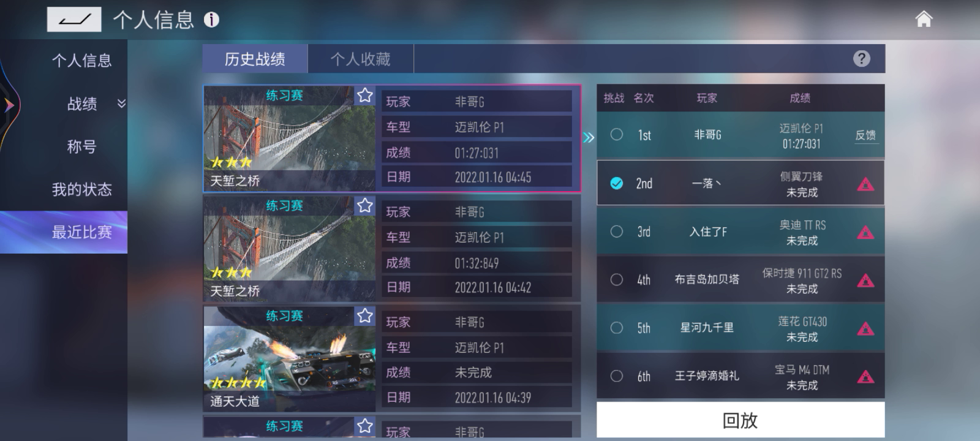Report player 一落丶 with warning triangle
980x441 pixels.
865,184
